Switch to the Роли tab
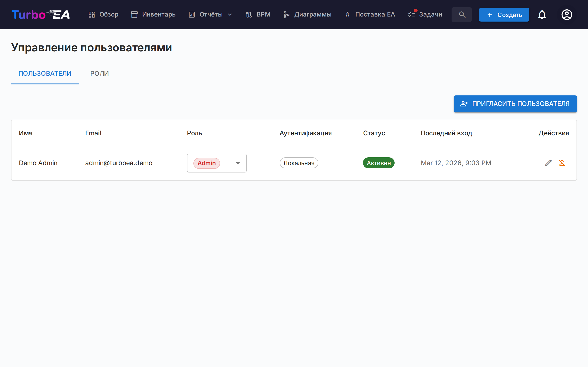 click(99, 73)
